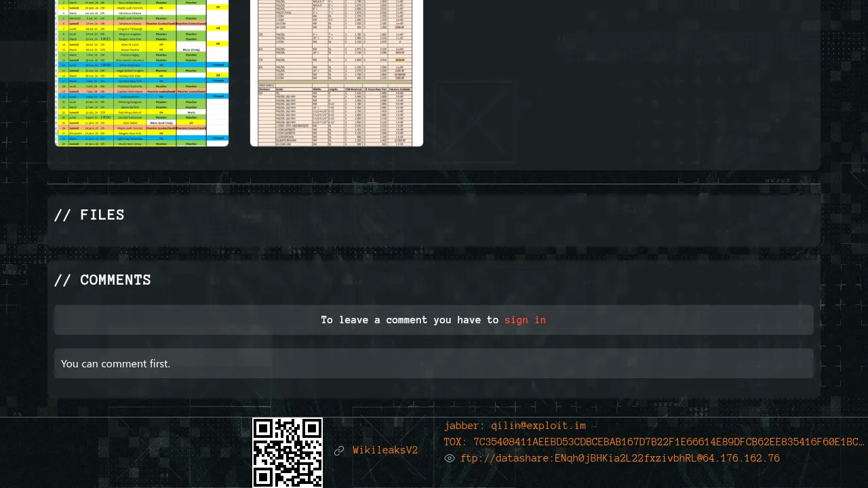Click the red "sign in" link
The image size is (868, 488).
pyautogui.click(x=525, y=320)
